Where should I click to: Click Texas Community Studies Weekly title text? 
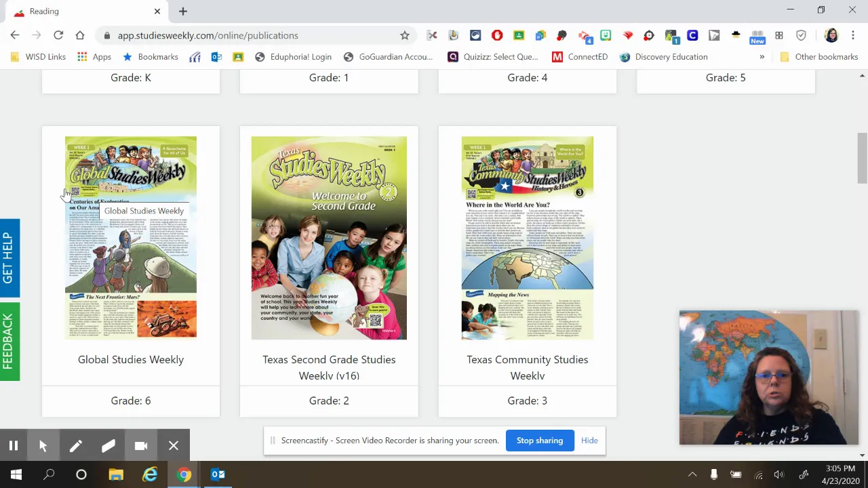527,367
